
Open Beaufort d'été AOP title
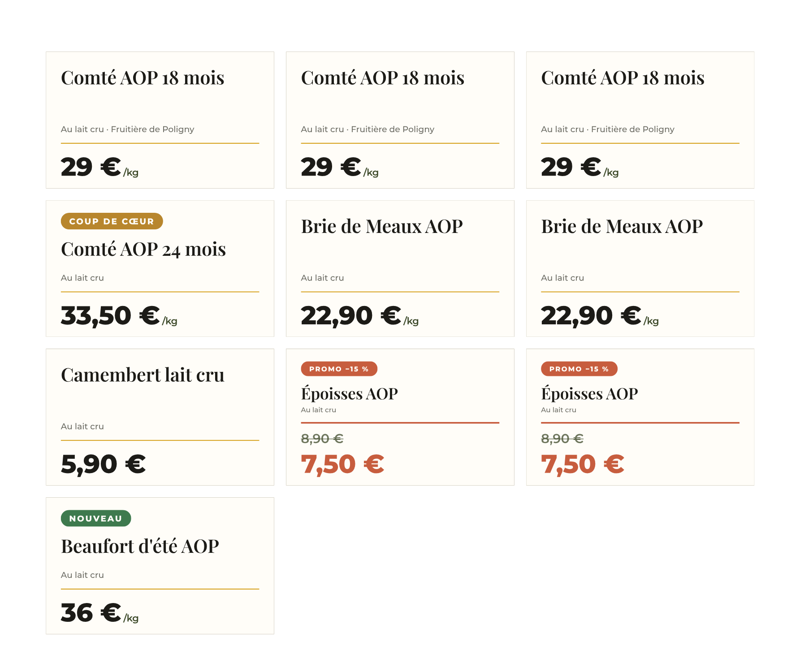pos(140,547)
